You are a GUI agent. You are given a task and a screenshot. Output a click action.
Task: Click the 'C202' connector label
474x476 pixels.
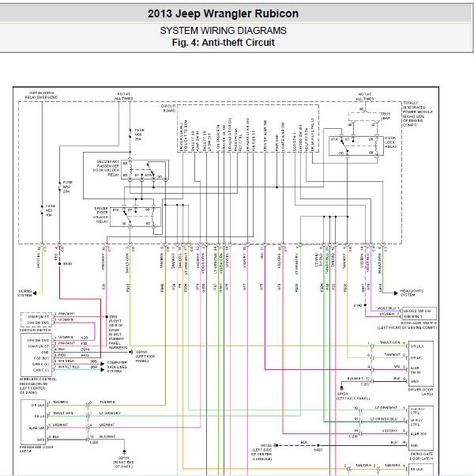tap(365, 384)
